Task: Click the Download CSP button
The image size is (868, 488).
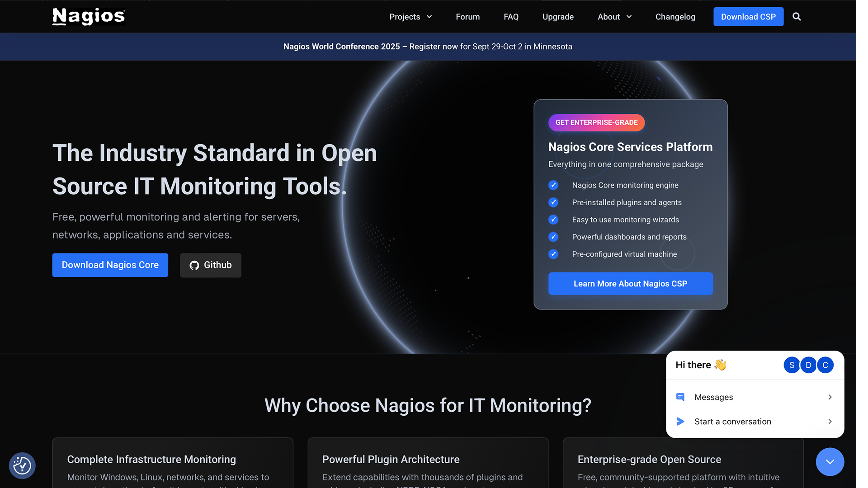Action: 748,17
